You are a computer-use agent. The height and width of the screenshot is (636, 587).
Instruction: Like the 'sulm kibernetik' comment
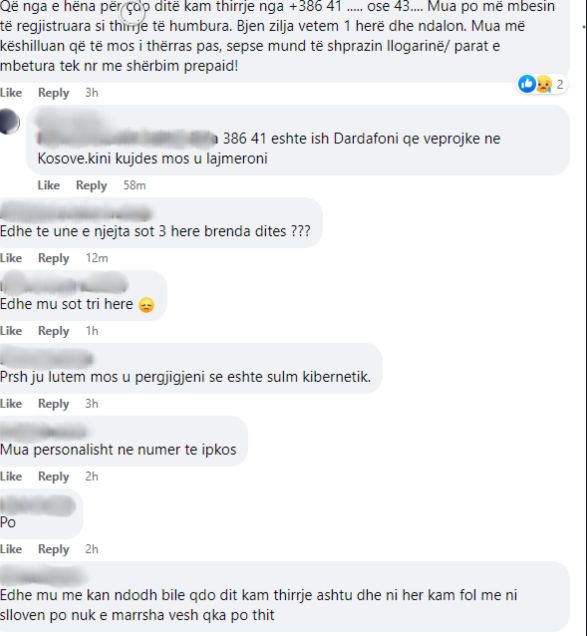11,404
